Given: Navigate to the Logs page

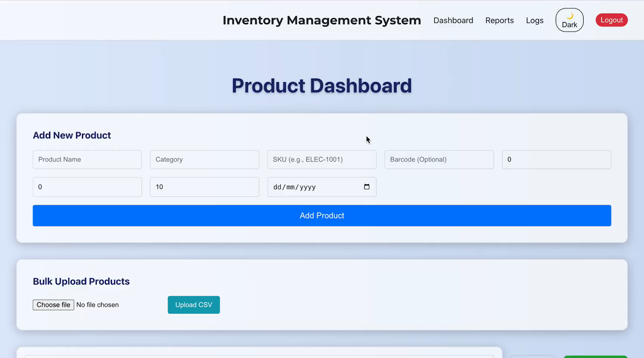Looking at the screenshot, I should pos(534,21).
